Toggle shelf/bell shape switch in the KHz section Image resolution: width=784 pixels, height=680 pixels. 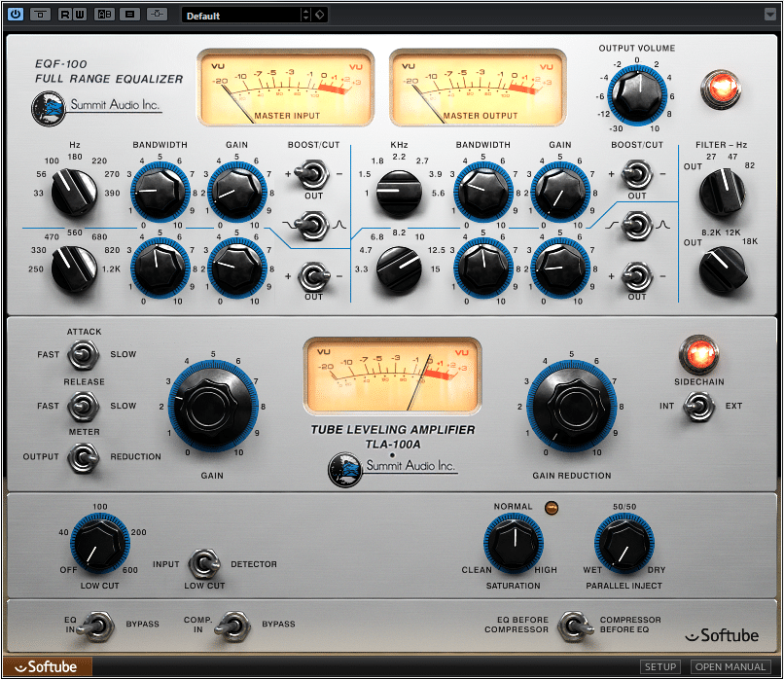[636, 226]
